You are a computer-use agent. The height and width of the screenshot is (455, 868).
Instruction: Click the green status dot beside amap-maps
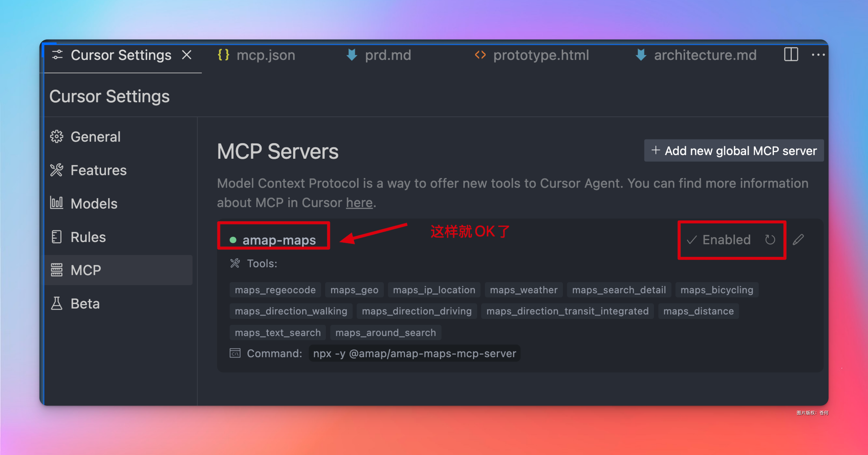(x=233, y=240)
